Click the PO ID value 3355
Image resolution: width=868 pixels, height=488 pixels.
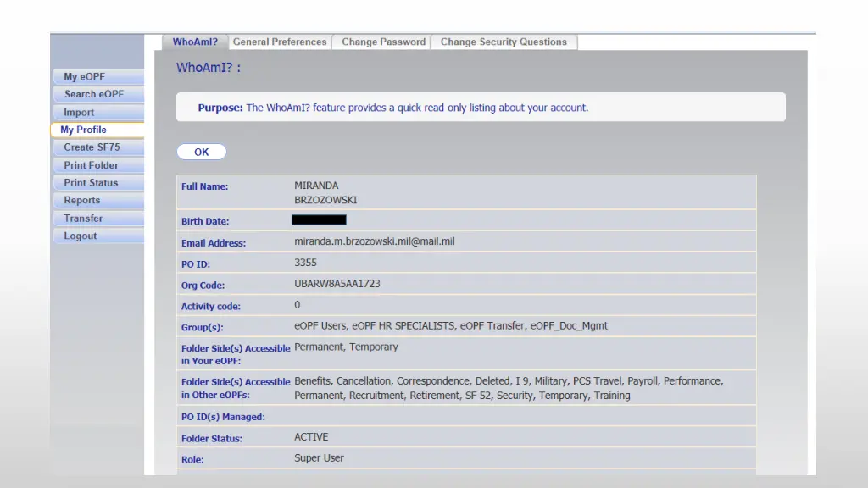[305, 263]
